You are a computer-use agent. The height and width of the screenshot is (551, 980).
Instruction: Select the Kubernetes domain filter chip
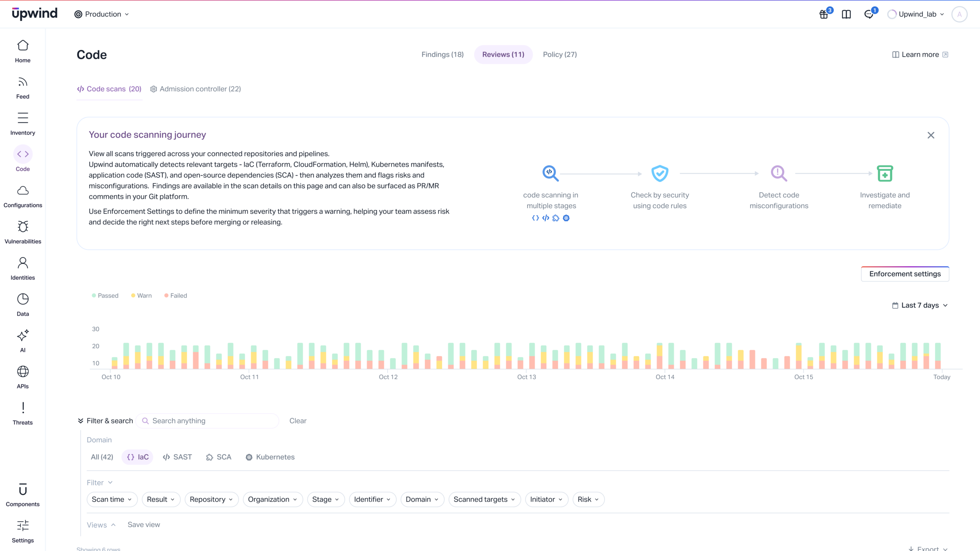point(270,457)
